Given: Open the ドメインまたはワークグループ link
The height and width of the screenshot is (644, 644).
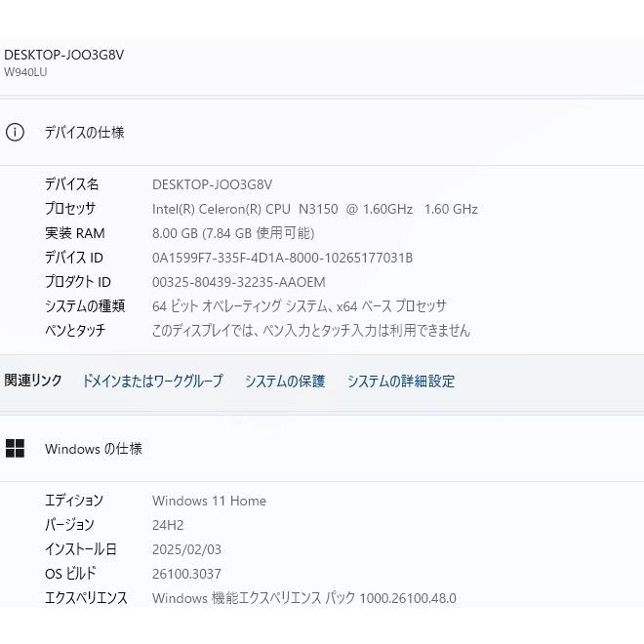Looking at the screenshot, I should click(x=152, y=382).
